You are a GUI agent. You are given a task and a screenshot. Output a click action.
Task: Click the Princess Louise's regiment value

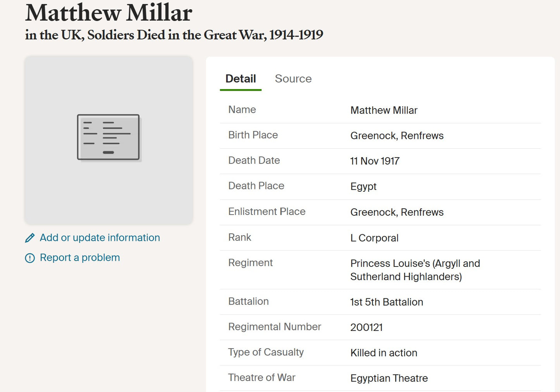(415, 270)
